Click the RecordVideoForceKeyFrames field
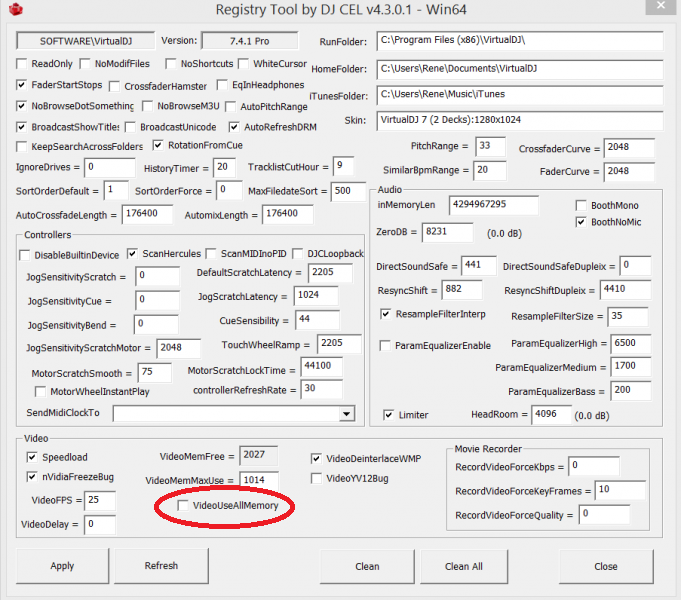This screenshot has width=681, height=600. 620,490
